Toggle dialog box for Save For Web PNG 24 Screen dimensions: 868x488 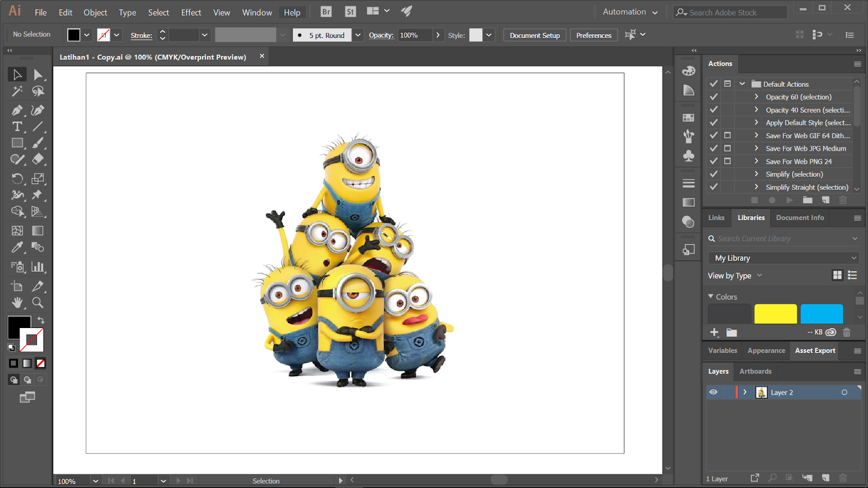pos(727,161)
